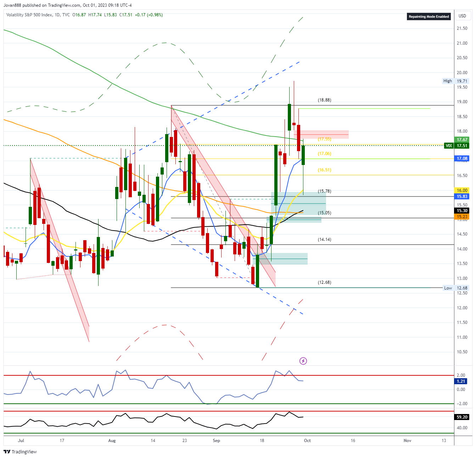Click the Nov date on time axis
The width and height of the screenshot is (476, 458).
pyautogui.click(x=408, y=441)
